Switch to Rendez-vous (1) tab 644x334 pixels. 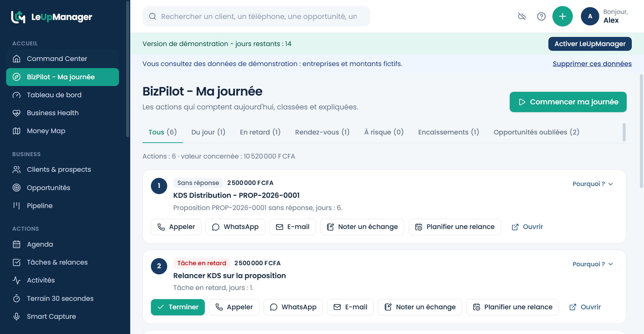pyautogui.click(x=322, y=132)
